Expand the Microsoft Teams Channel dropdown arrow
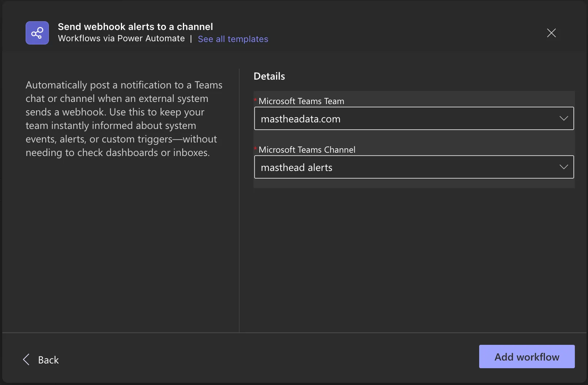588x385 pixels. pyautogui.click(x=564, y=167)
